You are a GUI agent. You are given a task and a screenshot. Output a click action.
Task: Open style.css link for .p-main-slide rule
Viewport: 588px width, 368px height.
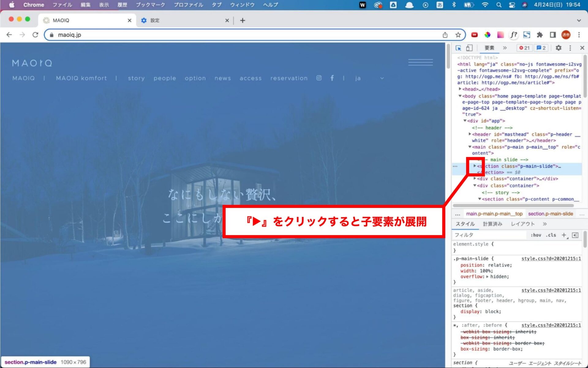tap(551, 259)
